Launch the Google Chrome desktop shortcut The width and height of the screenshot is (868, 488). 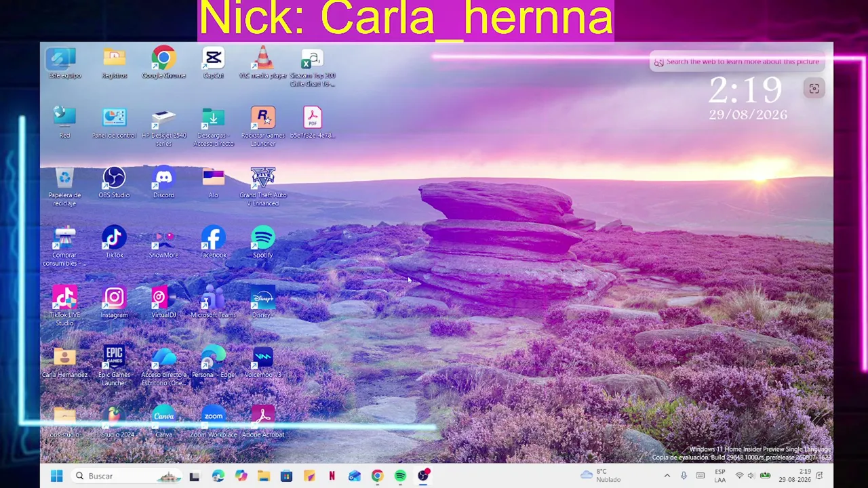pyautogui.click(x=163, y=63)
